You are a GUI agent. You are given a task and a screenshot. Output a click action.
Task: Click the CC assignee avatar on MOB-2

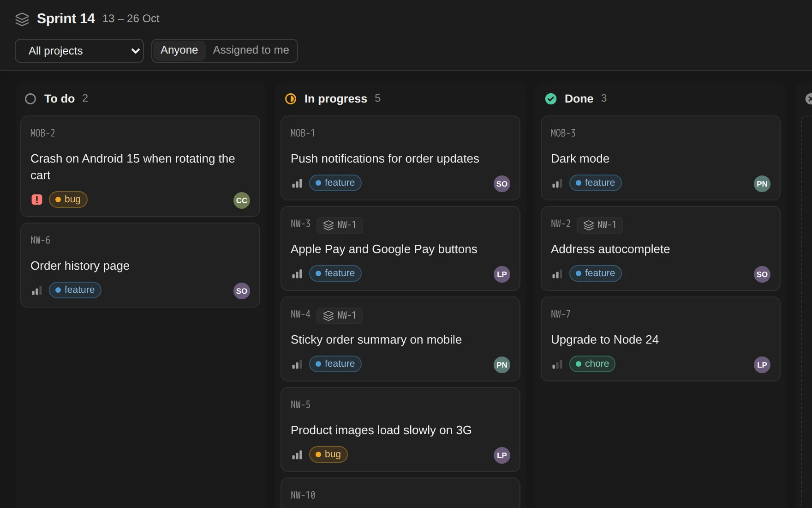coord(242,200)
